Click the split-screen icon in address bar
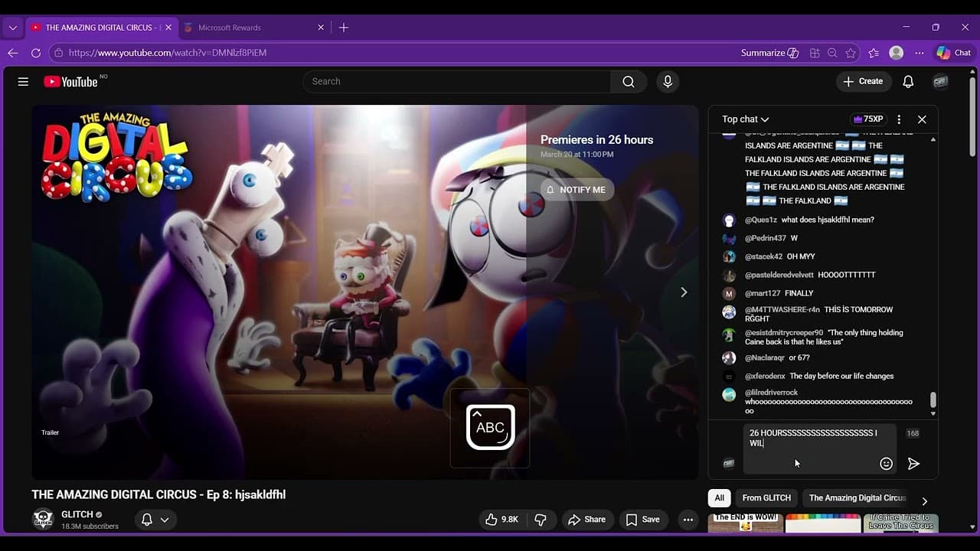 pyautogui.click(x=815, y=53)
